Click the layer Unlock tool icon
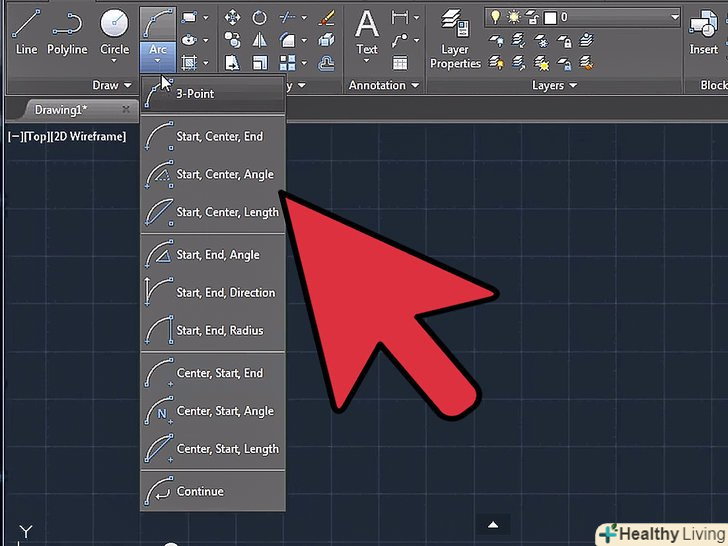This screenshot has height=546, width=728. pyautogui.click(x=564, y=63)
